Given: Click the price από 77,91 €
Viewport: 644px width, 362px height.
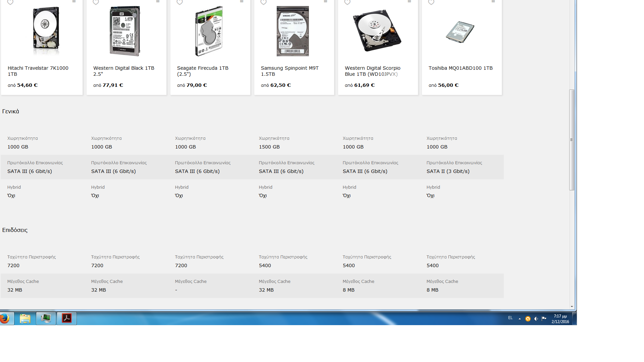Looking at the screenshot, I should [108, 85].
